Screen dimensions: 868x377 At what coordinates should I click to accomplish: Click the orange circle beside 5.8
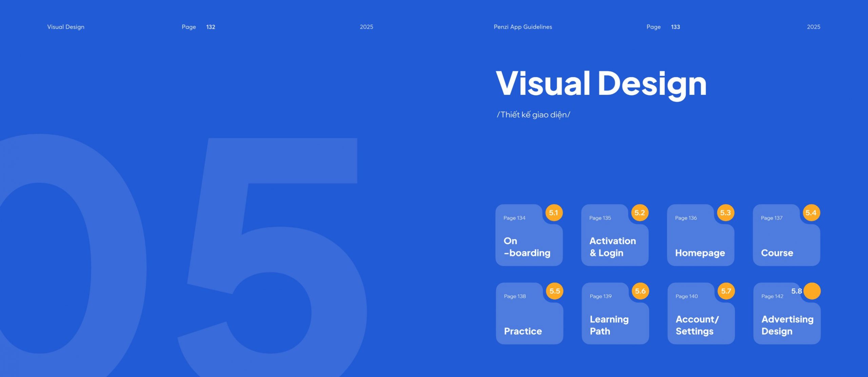(x=812, y=291)
